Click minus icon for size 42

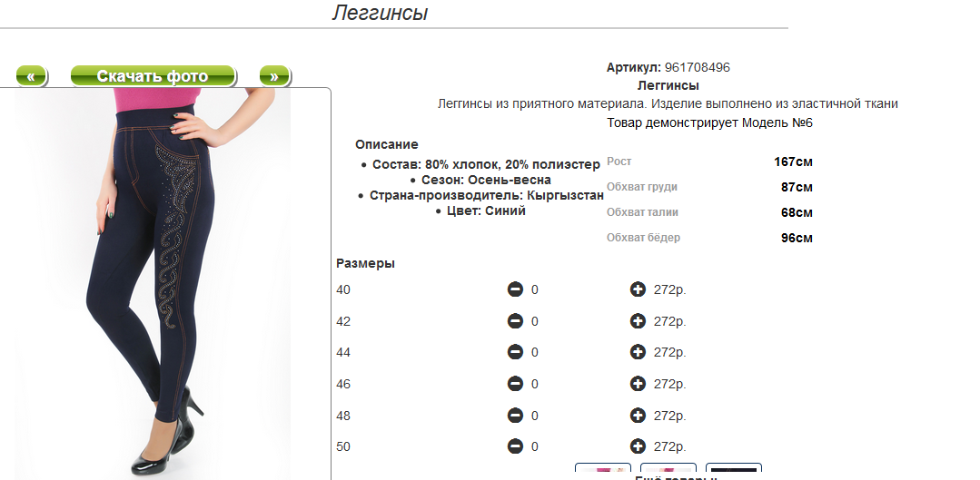coord(515,321)
